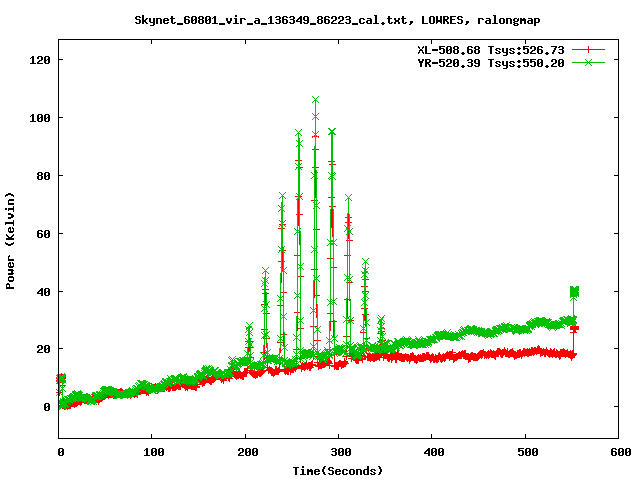640x480 pixels.
Task: Click the tallest green peak above 100 Kelvin
Action: (316, 100)
